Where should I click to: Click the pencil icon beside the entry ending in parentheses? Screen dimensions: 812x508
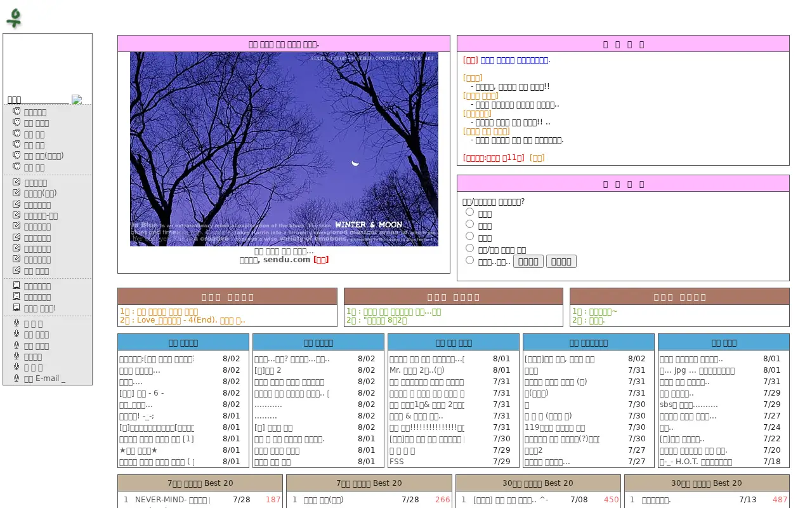[x=16, y=193]
